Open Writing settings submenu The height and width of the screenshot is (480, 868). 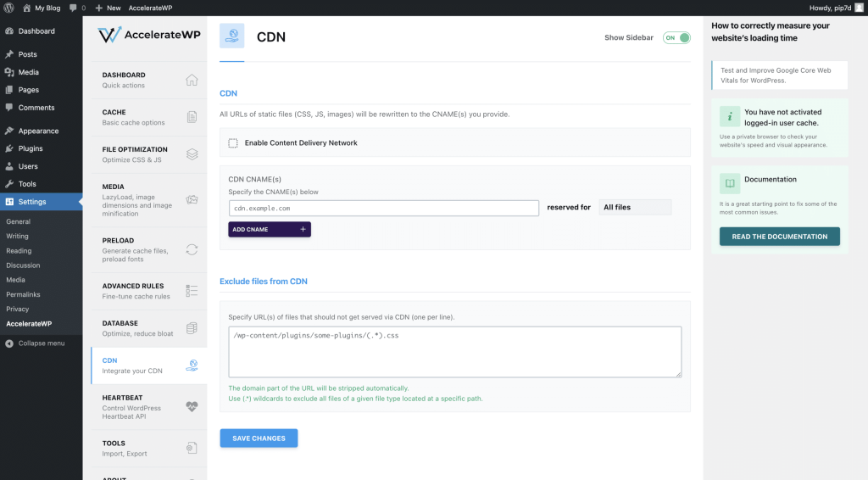click(x=17, y=236)
